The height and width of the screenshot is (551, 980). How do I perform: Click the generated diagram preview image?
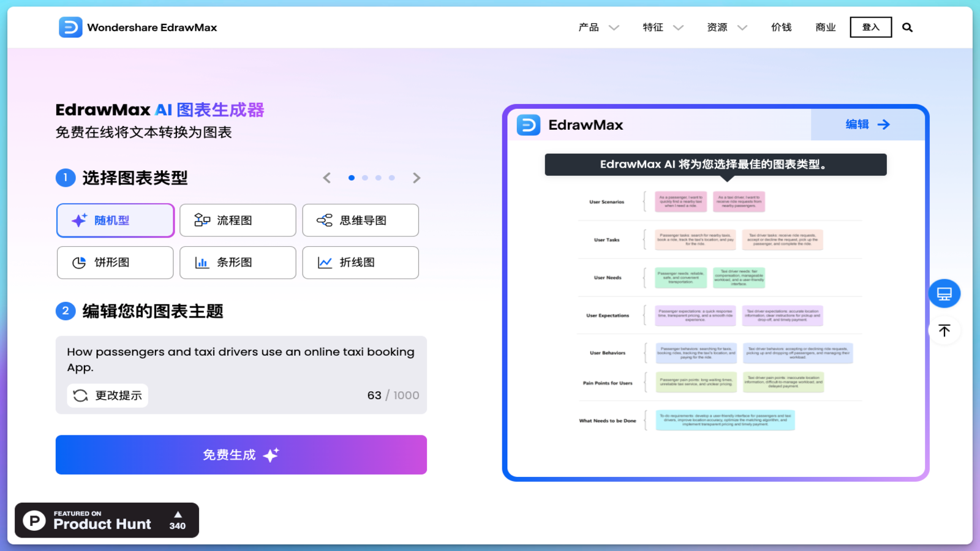[x=716, y=310]
